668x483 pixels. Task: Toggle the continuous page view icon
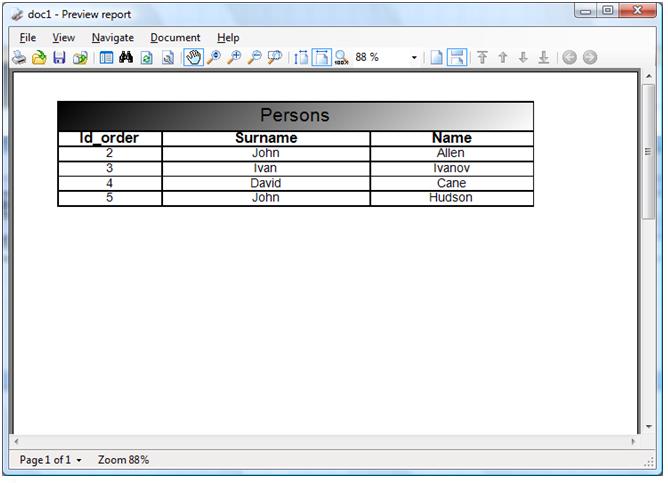pyautogui.click(x=457, y=58)
